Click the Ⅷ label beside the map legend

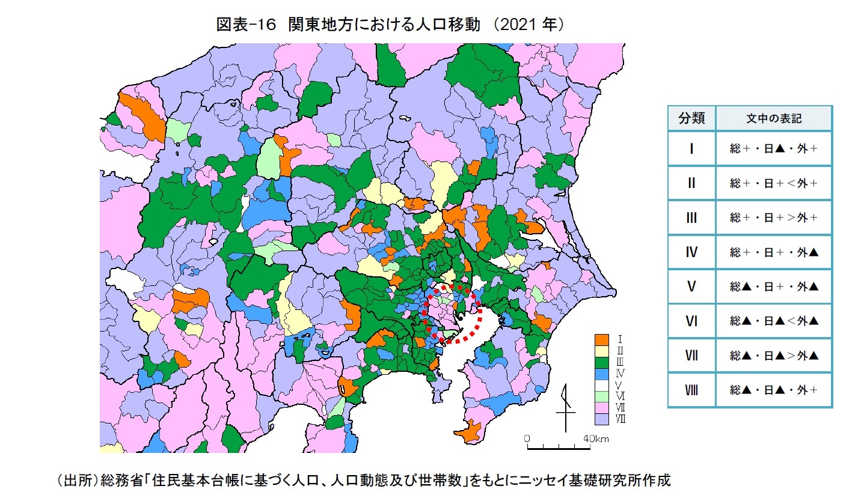click(x=620, y=419)
